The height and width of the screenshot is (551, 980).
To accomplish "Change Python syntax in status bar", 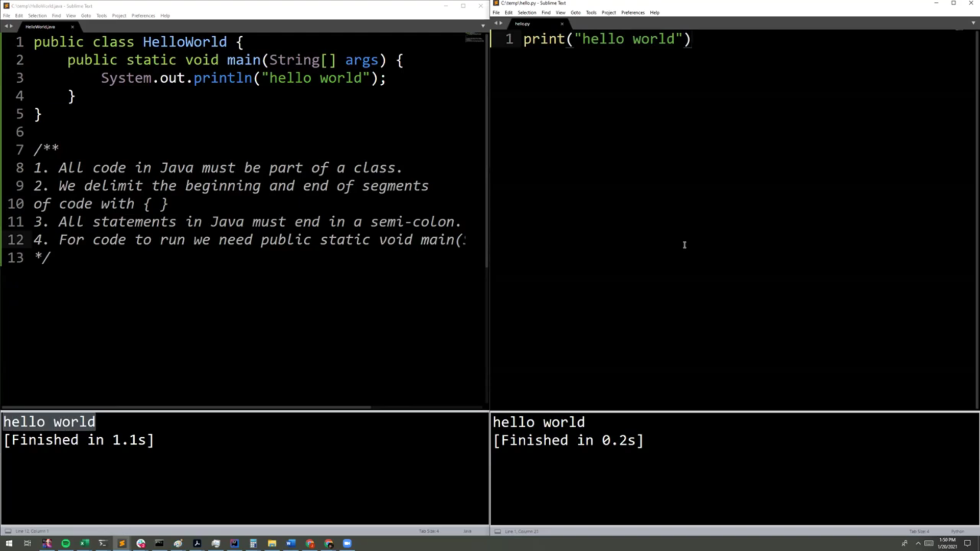I will [958, 531].
